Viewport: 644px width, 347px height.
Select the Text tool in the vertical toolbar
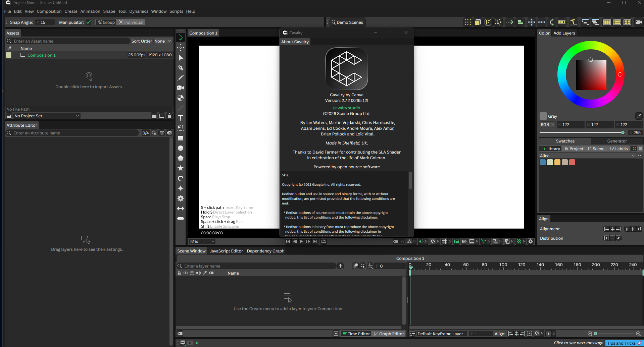point(181,118)
